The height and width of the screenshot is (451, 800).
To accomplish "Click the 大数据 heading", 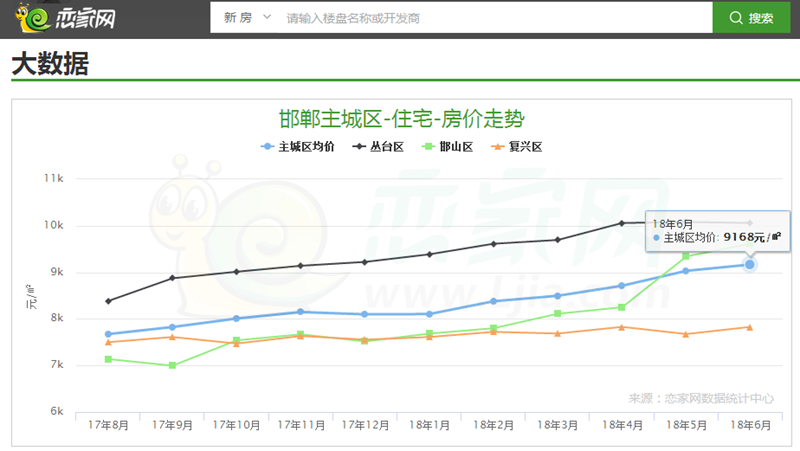I will tap(50, 64).
